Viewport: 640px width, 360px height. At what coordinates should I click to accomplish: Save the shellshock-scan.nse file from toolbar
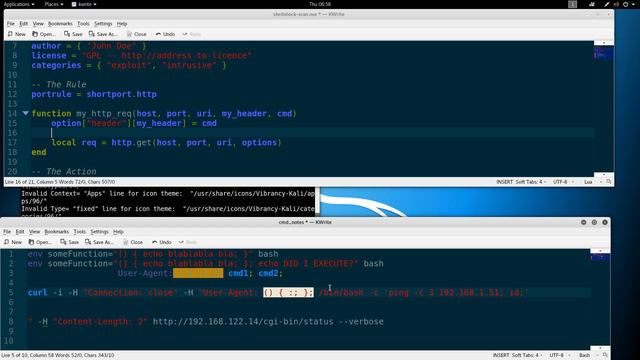73,34
